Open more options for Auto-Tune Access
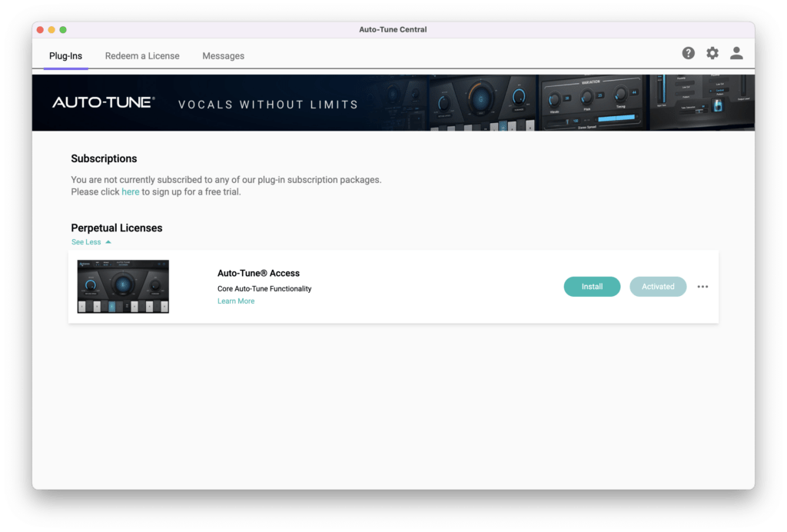This screenshot has height=532, width=787. coord(702,287)
